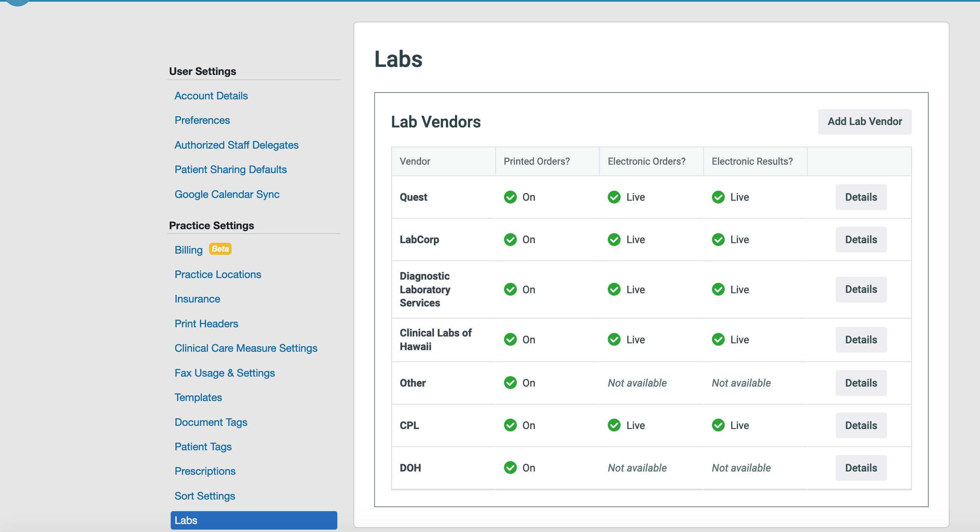Select the Labs sidebar item
The width and height of the screenshot is (980, 532).
[254, 520]
